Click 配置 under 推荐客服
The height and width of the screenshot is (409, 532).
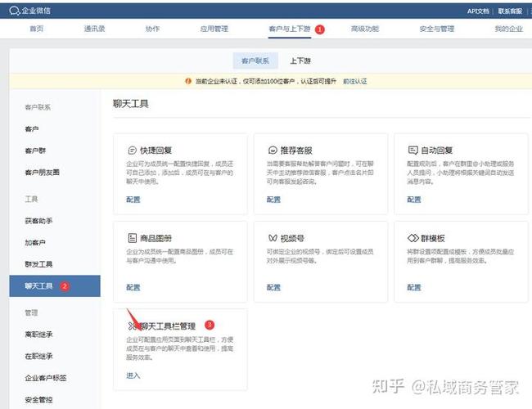click(x=273, y=200)
